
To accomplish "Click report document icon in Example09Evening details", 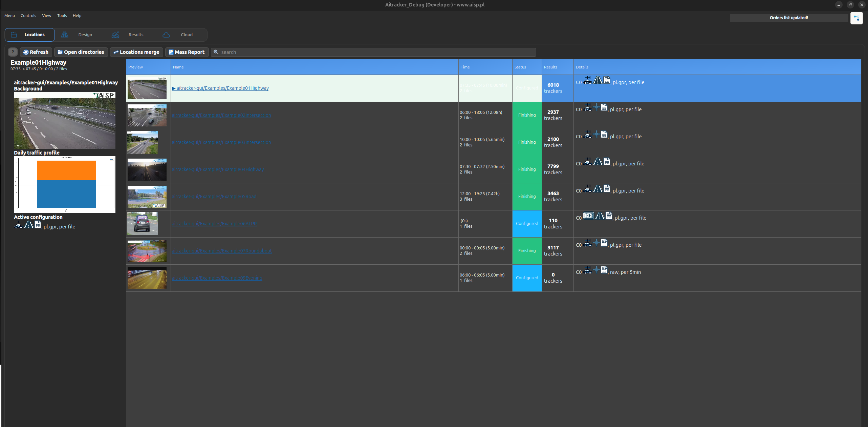I will 604,270.
